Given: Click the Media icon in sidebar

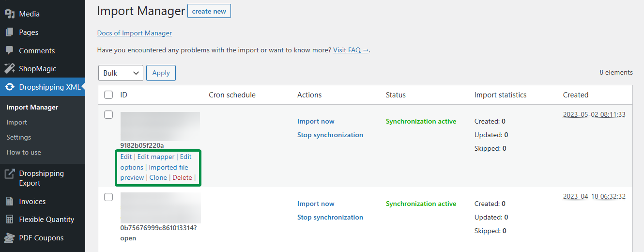Looking at the screenshot, I should tap(10, 14).
